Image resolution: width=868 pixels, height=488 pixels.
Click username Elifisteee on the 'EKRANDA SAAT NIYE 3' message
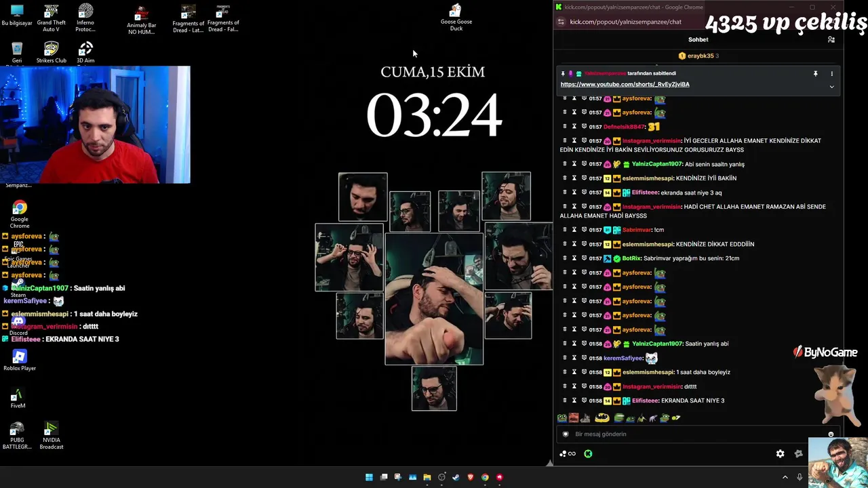tap(644, 401)
